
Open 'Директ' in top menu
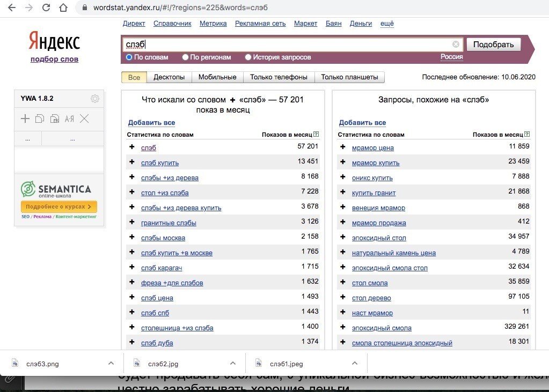[134, 24]
